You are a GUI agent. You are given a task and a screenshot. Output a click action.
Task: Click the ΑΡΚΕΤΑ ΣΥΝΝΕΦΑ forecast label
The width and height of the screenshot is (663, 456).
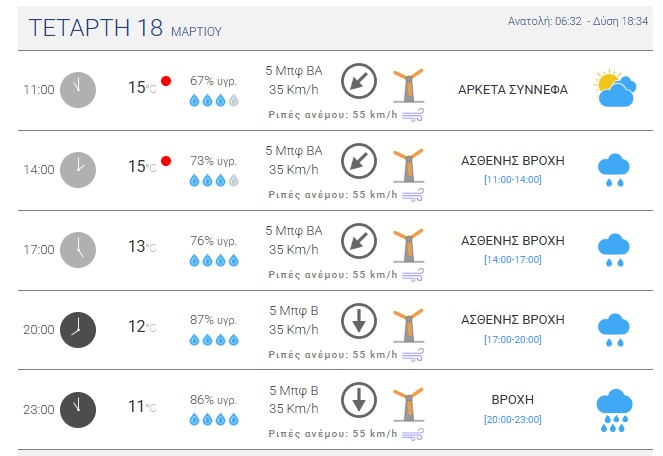(512, 89)
